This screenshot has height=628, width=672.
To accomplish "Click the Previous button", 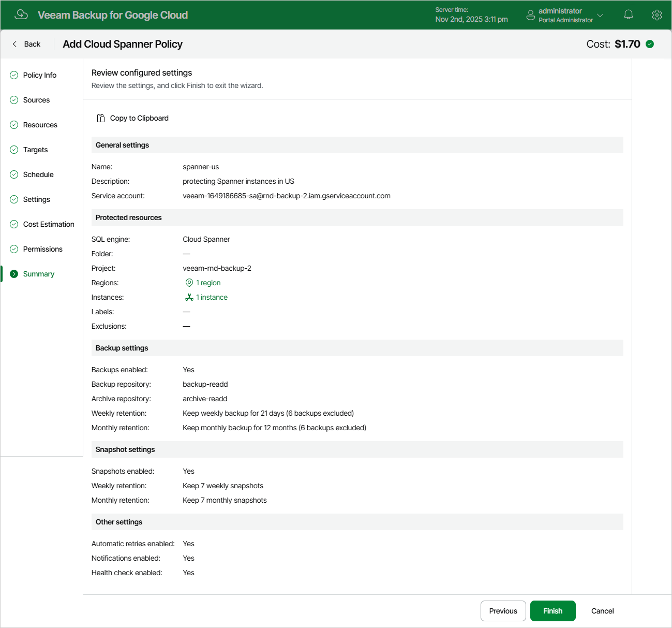I will 503,611.
